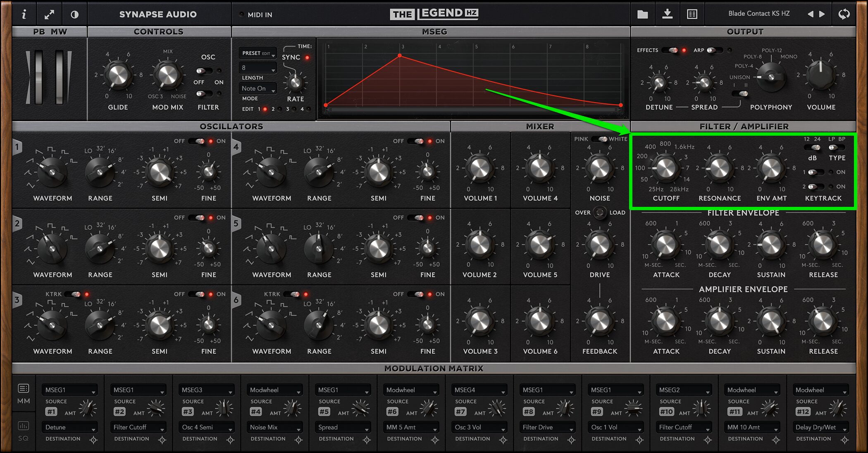Open slot #2 Filter Cutoff destination dropdown

click(x=138, y=427)
